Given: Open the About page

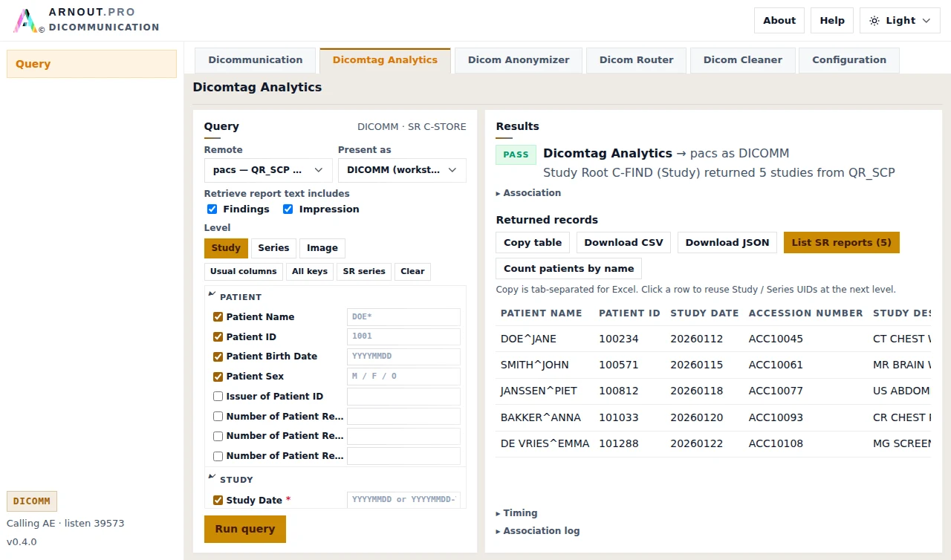Looking at the screenshot, I should 779,21.
